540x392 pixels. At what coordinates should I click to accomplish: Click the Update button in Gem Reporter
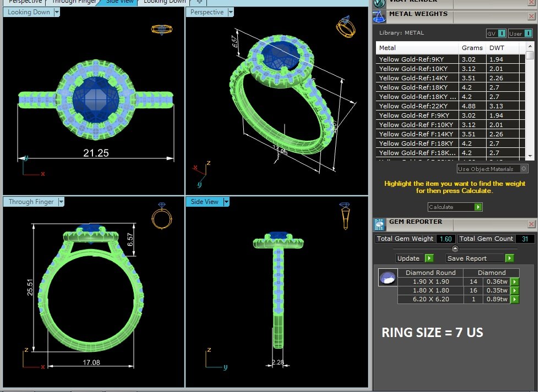point(414,258)
